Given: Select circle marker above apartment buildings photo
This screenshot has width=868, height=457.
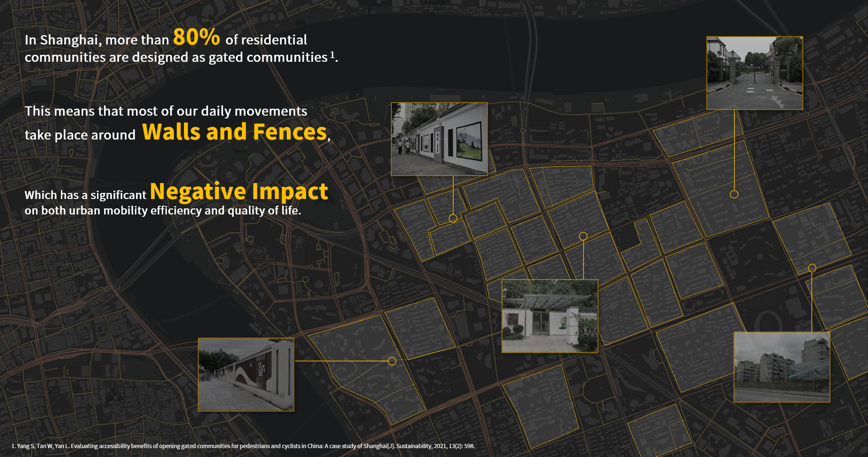Looking at the screenshot, I should click(x=812, y=268).
